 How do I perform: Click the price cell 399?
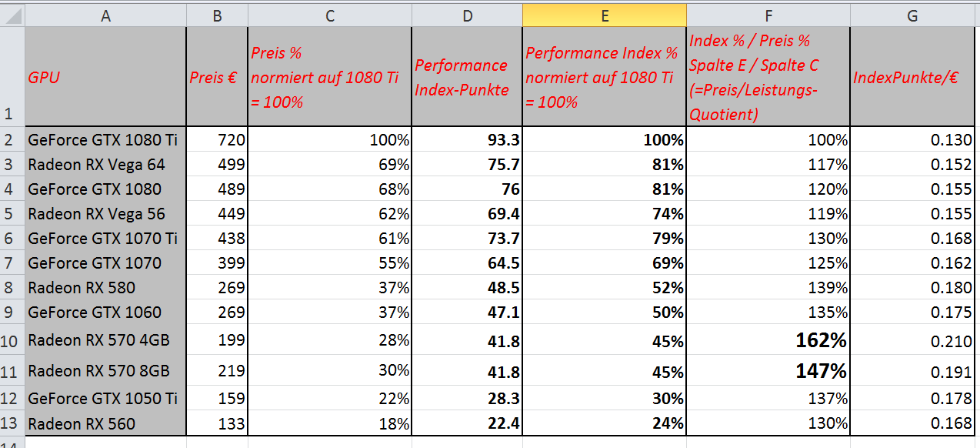[x=217, y=263]
